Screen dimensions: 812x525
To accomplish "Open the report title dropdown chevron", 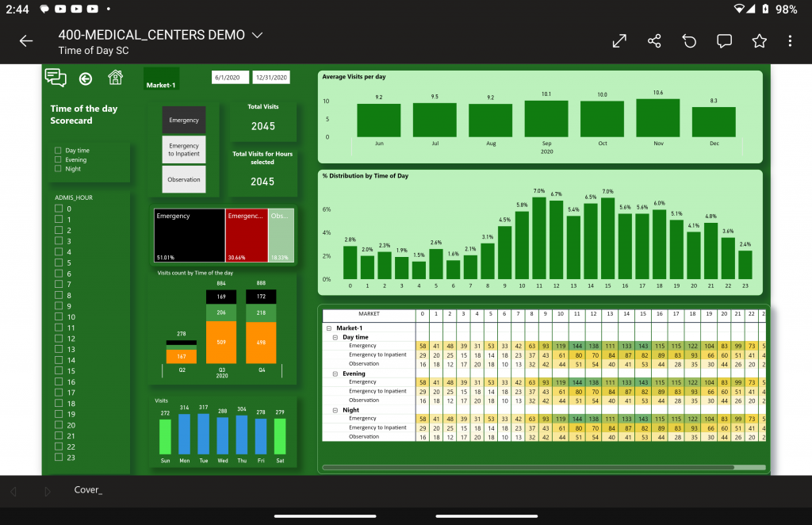I will tap(256, 36).
